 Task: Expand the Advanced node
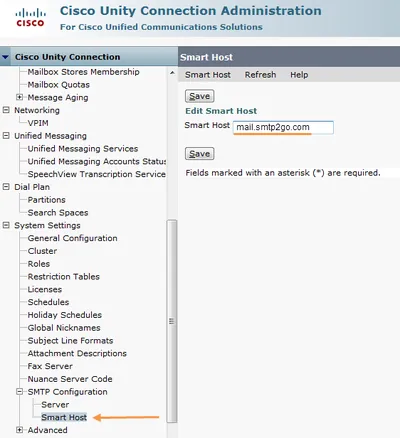coord(19,430)
